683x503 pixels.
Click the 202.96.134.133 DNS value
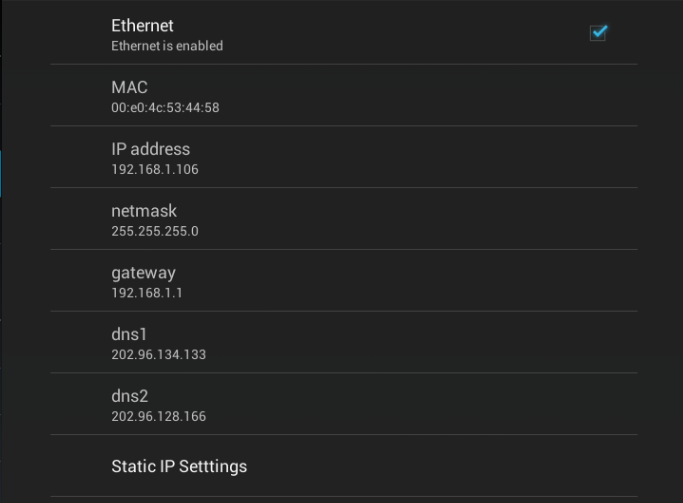159,354
